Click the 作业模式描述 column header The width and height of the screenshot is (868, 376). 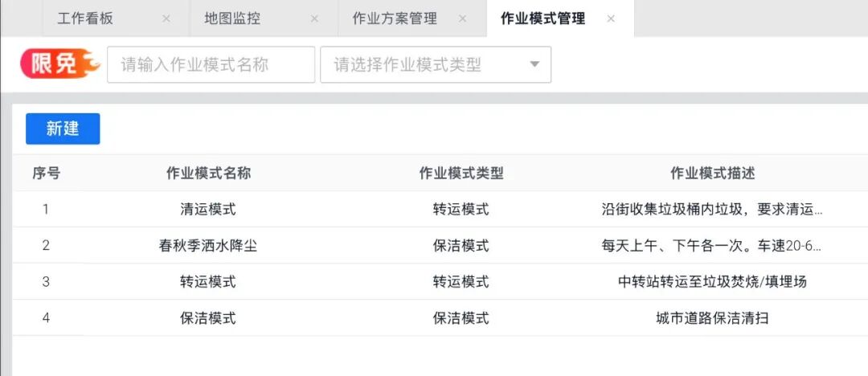[712, 174]
